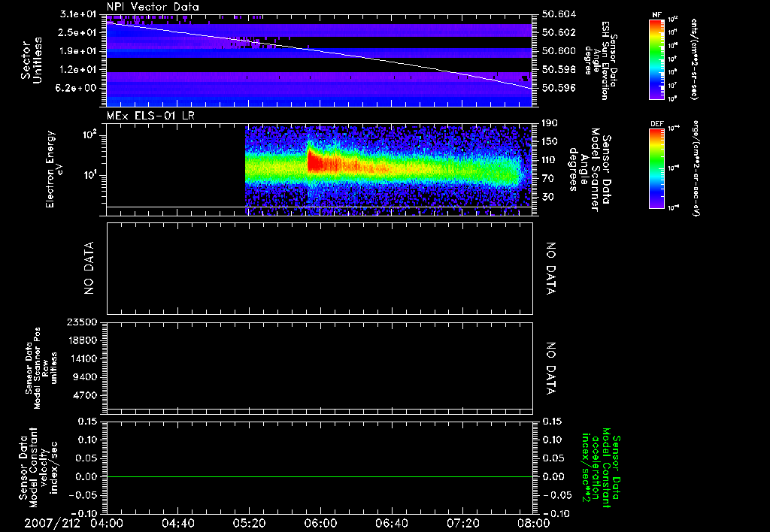Select the 08:00 time tick label
Screen dimensions: 770x532
tap(534, 523)
